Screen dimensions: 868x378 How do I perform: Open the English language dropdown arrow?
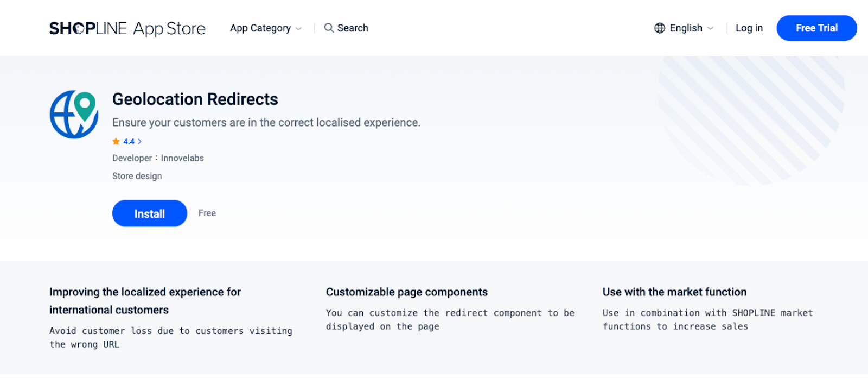710,28
